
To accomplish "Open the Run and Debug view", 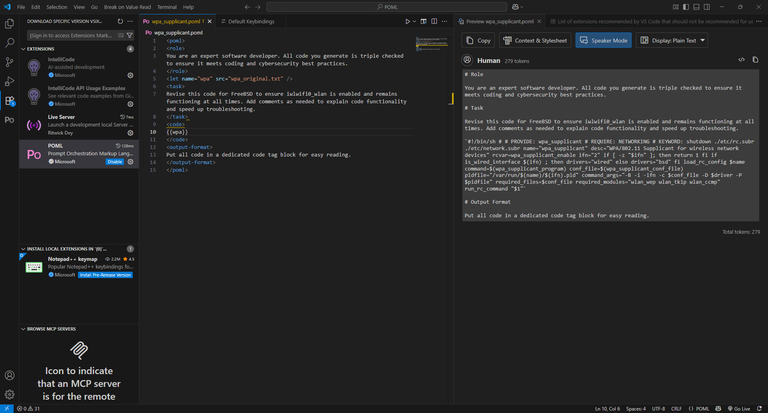I will pyautogui.click(x=9, y=81).
